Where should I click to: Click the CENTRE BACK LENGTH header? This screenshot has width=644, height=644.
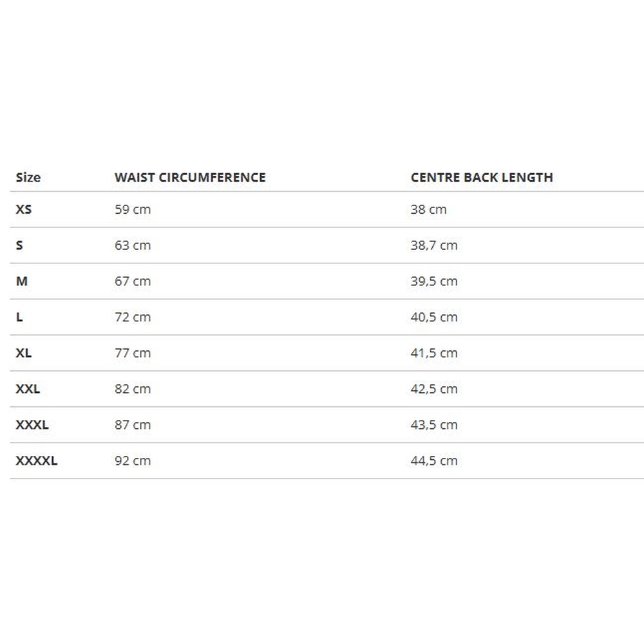tap(482, 178)
